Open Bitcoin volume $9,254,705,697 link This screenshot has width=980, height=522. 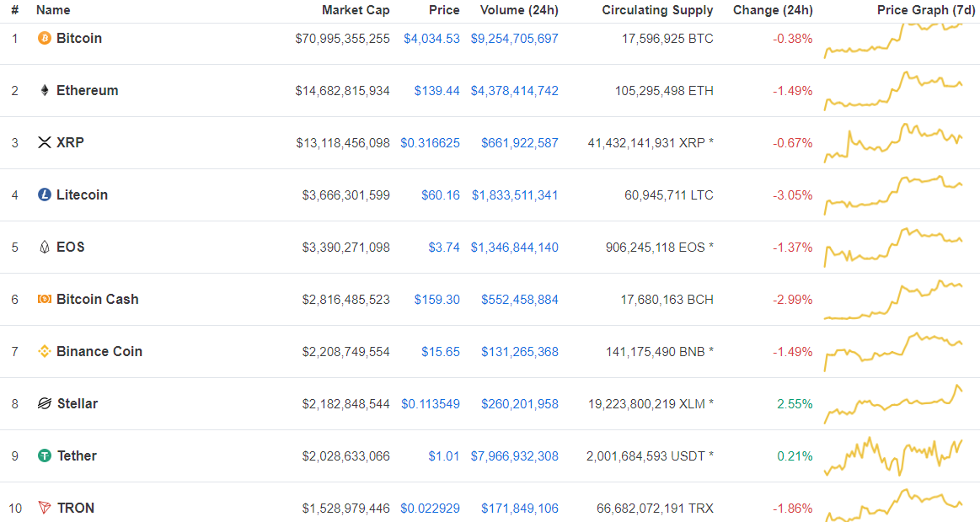pos(514,39)
